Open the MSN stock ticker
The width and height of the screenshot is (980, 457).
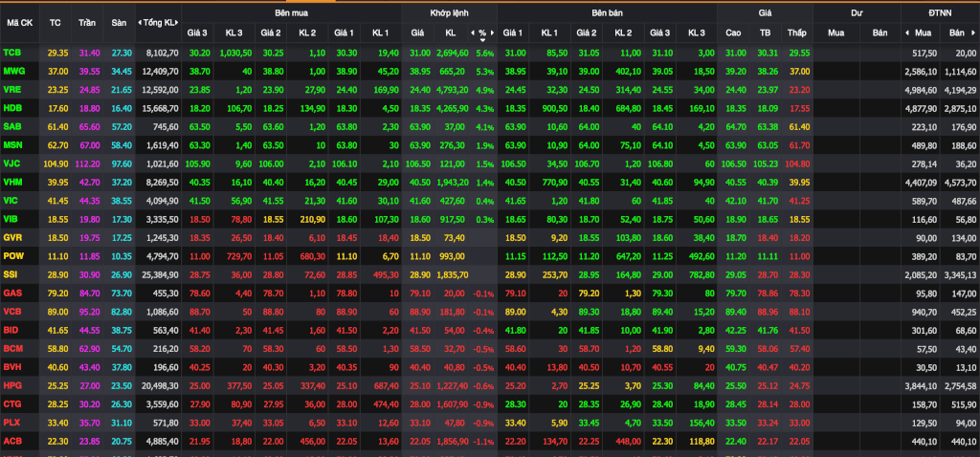click(x=11, y=145)
